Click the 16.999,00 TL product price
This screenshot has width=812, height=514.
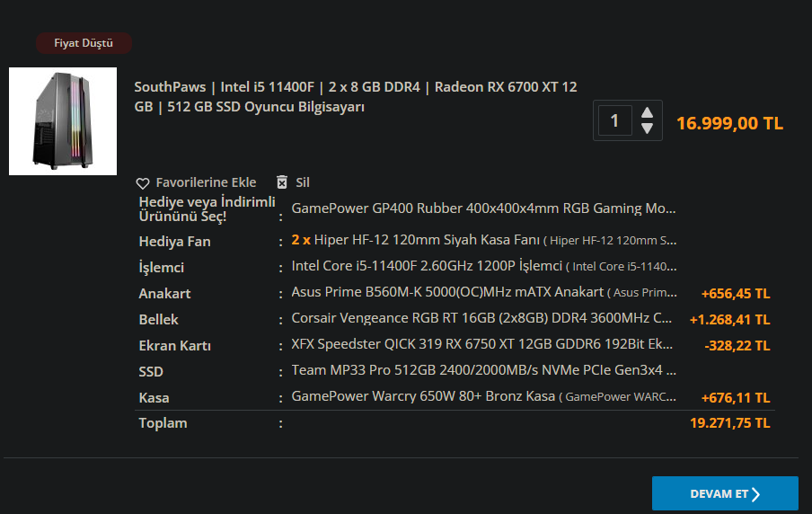729,123
